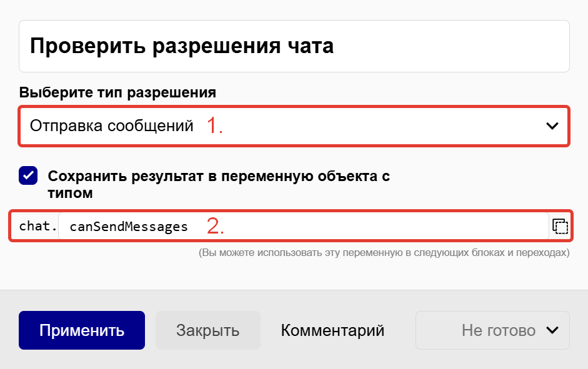Click the 'Применить' button

click(82, 330)
